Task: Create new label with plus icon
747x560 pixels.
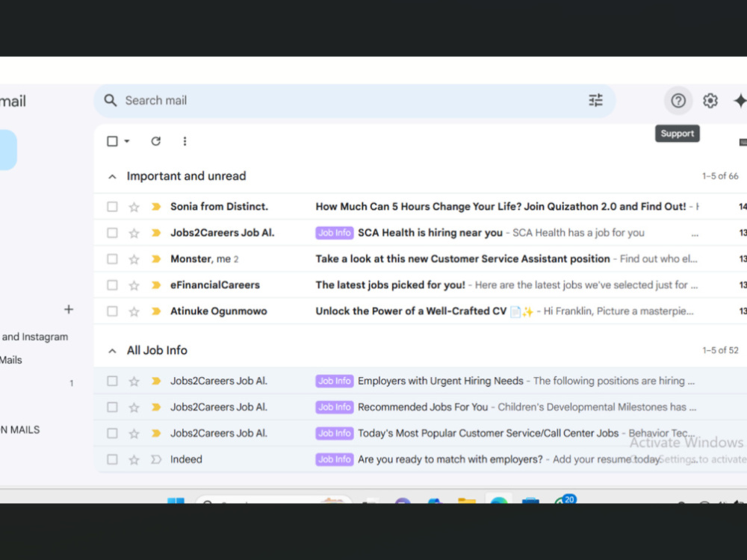Action: pyautogui.click(x=69, y=310)
